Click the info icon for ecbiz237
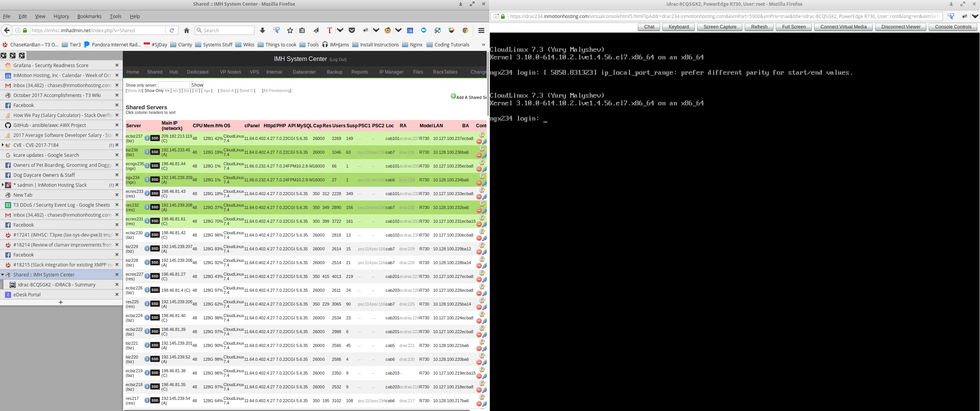The height and width of the screenshot is (411, 980). (147, 138)
